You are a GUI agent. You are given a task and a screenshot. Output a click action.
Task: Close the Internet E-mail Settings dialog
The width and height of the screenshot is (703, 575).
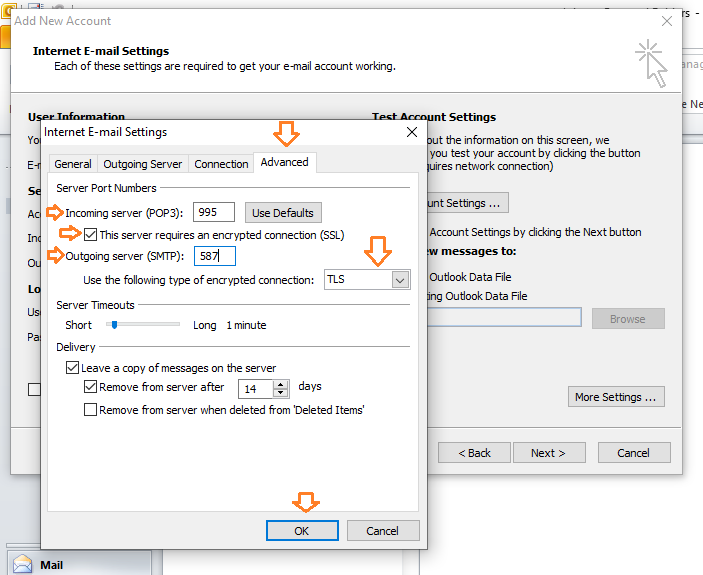pyautogui.click(x=411, y=132)
